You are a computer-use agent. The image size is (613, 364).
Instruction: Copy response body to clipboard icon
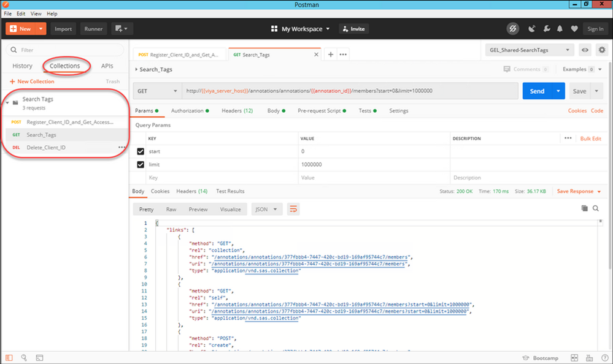(584, 208)
